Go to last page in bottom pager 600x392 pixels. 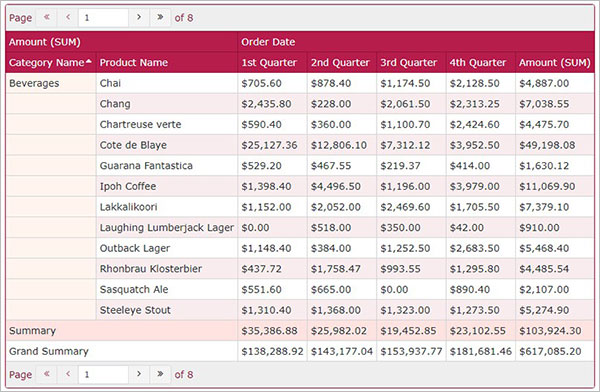pos(160,374)
